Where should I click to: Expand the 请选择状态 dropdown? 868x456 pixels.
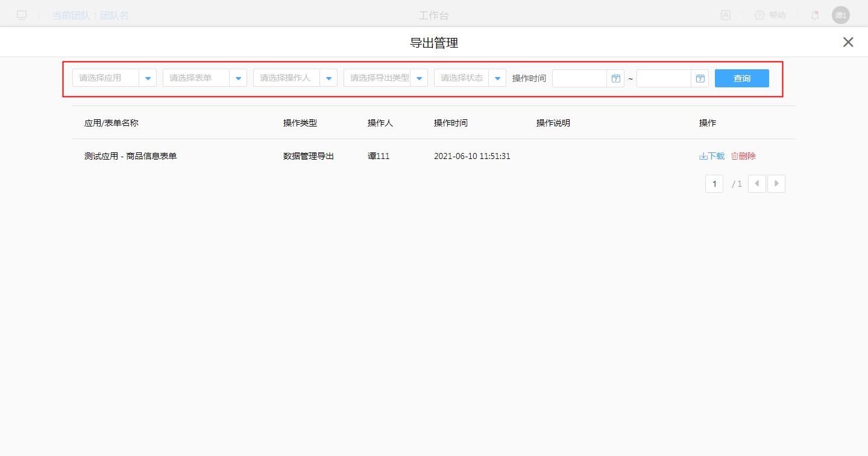[497, 78]
